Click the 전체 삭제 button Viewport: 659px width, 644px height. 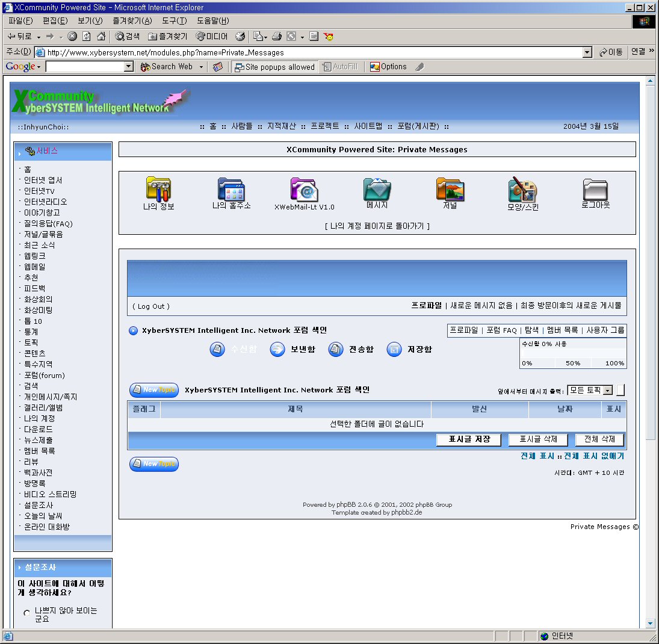599,439
